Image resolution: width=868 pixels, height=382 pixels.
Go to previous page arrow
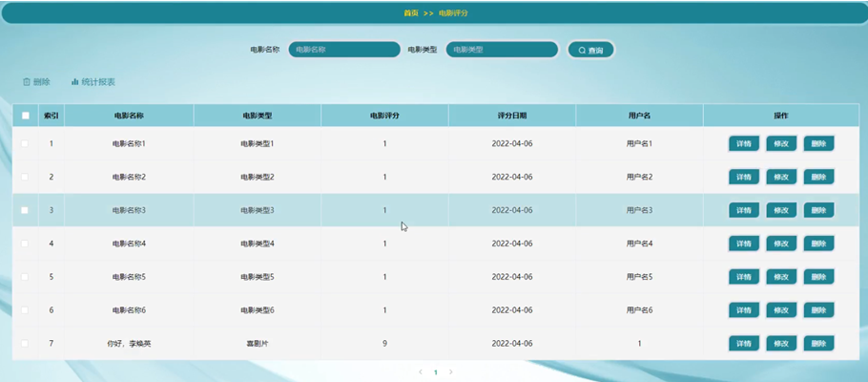(421, 372)
